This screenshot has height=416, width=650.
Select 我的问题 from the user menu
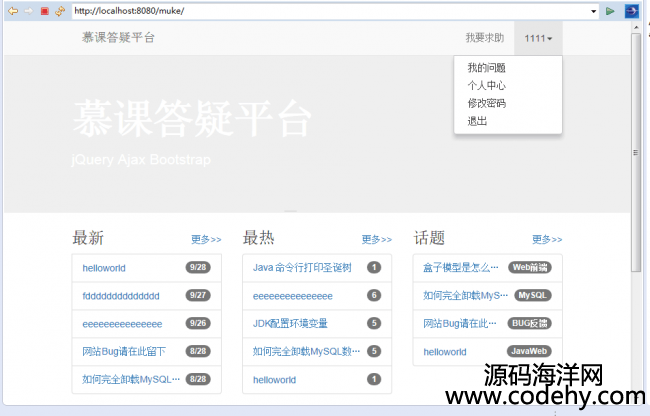coord(486,68)
